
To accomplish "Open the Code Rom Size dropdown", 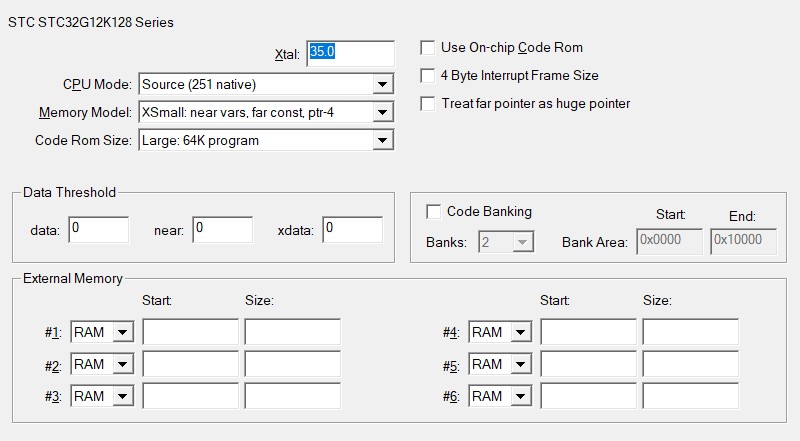I will [x=266, y=140].
